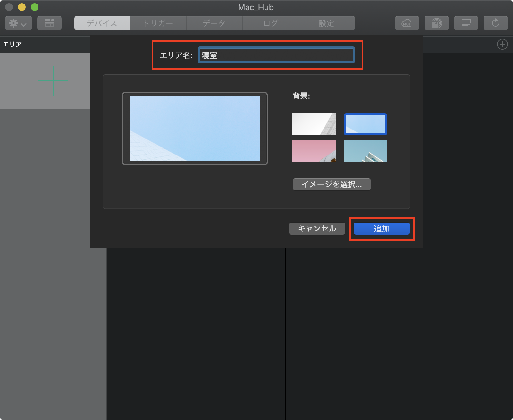Viewport: 513px width, 420px height.
Task: Click the beacon broadcast toolbar icon
Action: 437,23
